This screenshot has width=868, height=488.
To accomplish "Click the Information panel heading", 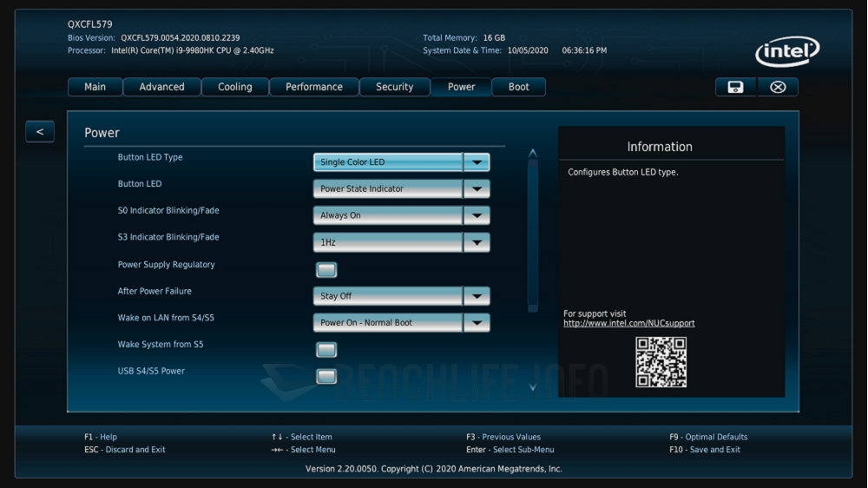I will (660, 147).
